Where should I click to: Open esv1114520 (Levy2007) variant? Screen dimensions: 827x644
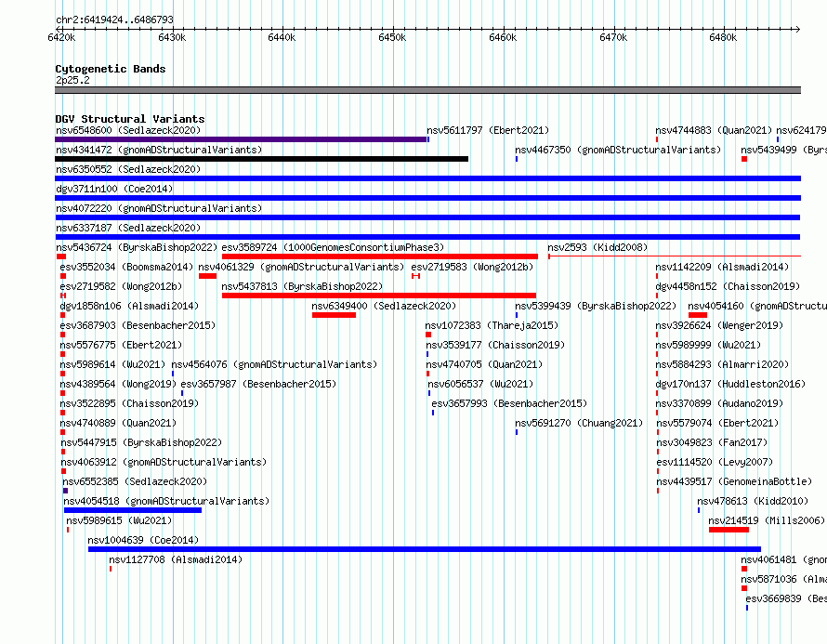715,462
